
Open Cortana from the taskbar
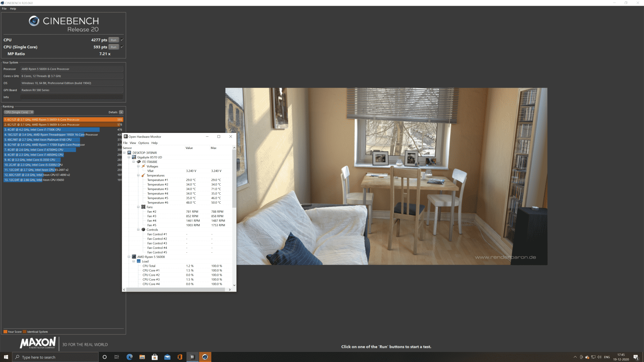tap(105, 357)
